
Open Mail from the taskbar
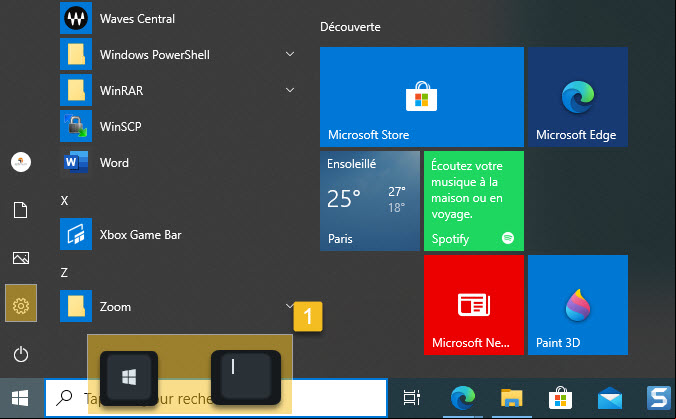coord(610,398)
